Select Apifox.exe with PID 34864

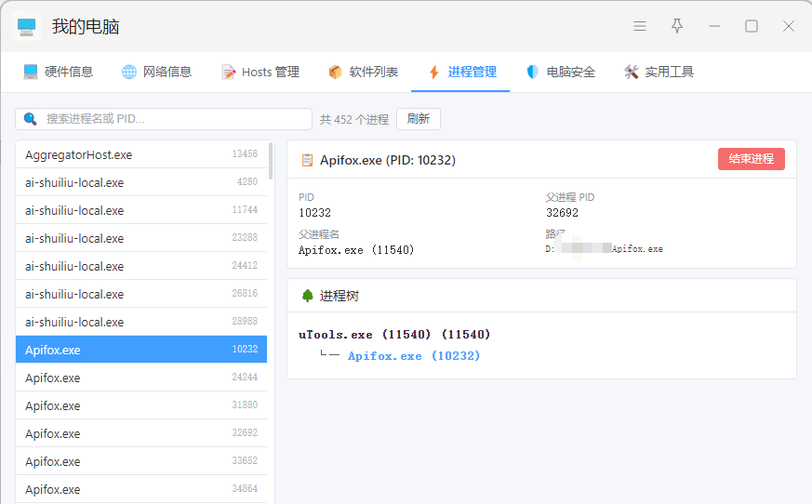point(141,489)
